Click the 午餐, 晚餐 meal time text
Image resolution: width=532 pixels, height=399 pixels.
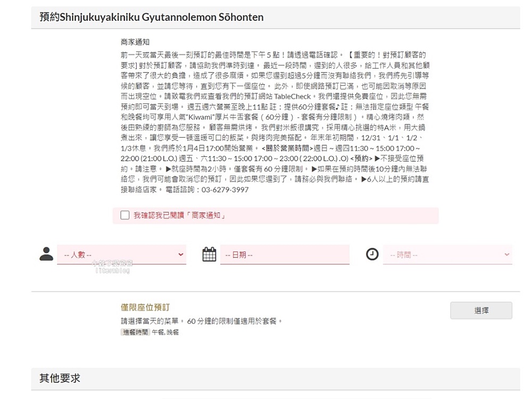(x=165, y=332)
